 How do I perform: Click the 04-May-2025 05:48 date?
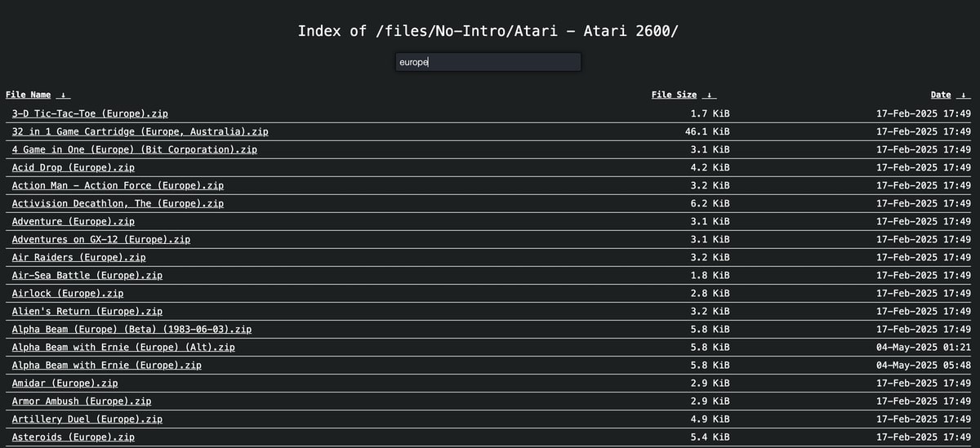924,366
